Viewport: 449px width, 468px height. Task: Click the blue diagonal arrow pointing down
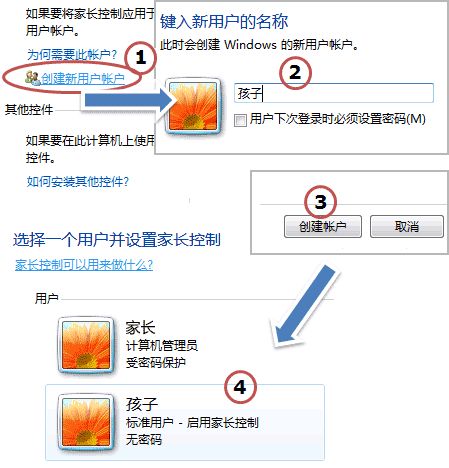(x=305, y=307)
